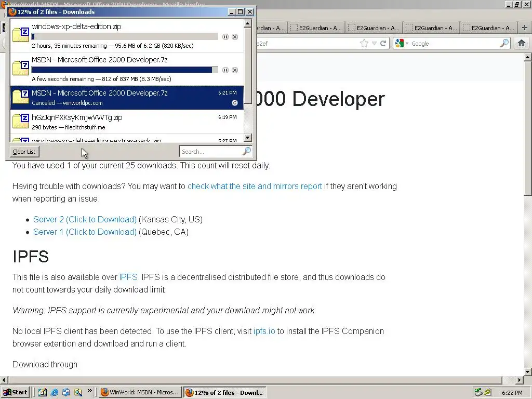Switch to WinWorld: MSDN taskbar button

pyautogui.click(x=140, y=393)
